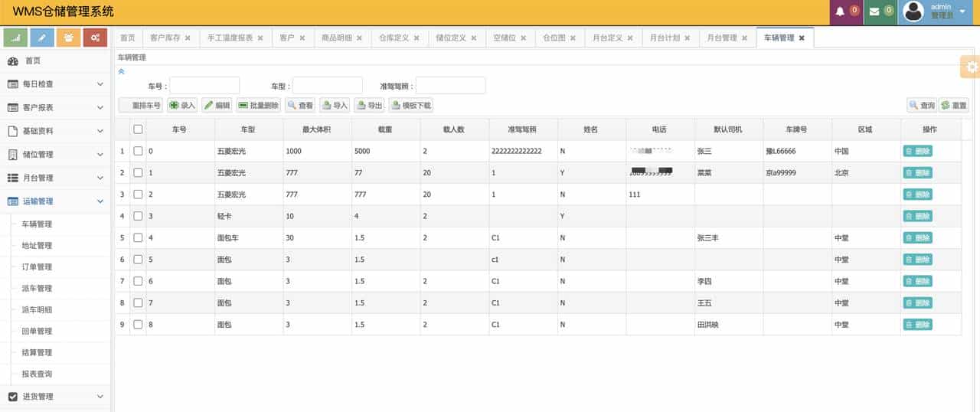Open 派车管理 in the sidebar

37,289
